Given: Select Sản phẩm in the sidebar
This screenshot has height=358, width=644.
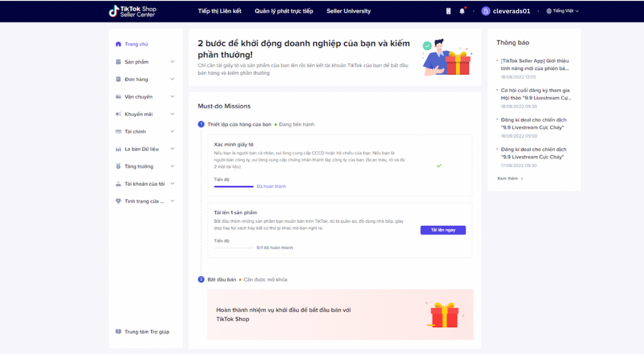Looking at the screenshot, I should click(136, 62).
